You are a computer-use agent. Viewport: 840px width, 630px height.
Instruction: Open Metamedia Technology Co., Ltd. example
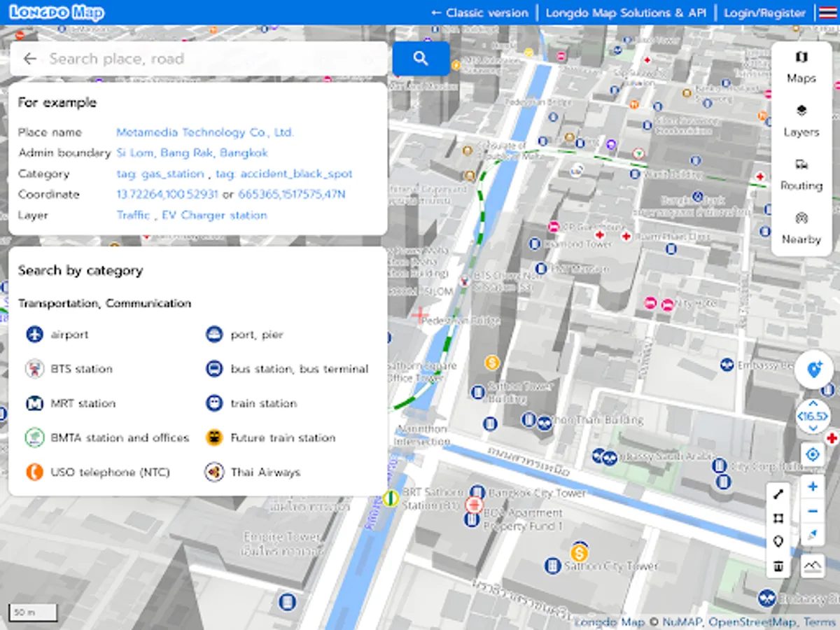tap(205, 132)
